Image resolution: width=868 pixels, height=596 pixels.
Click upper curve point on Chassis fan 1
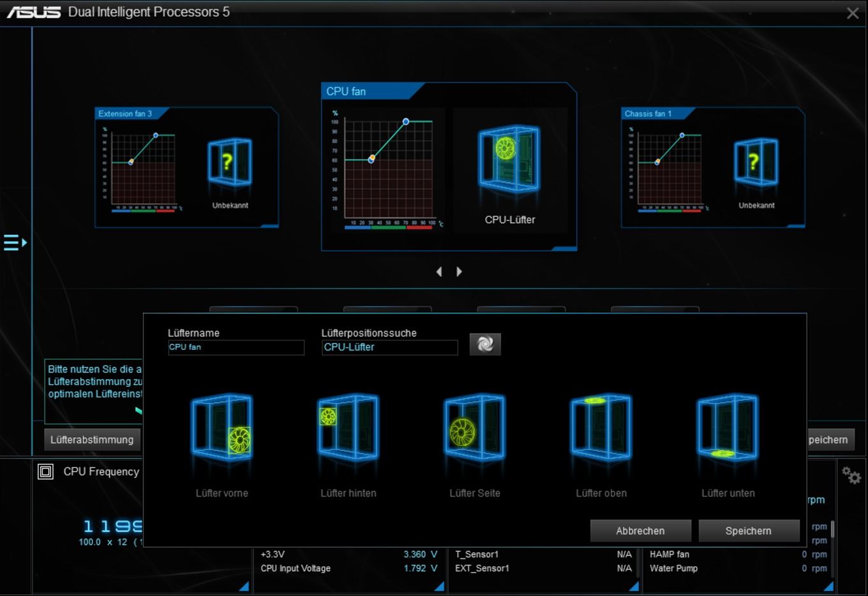(x=682, y=135)
